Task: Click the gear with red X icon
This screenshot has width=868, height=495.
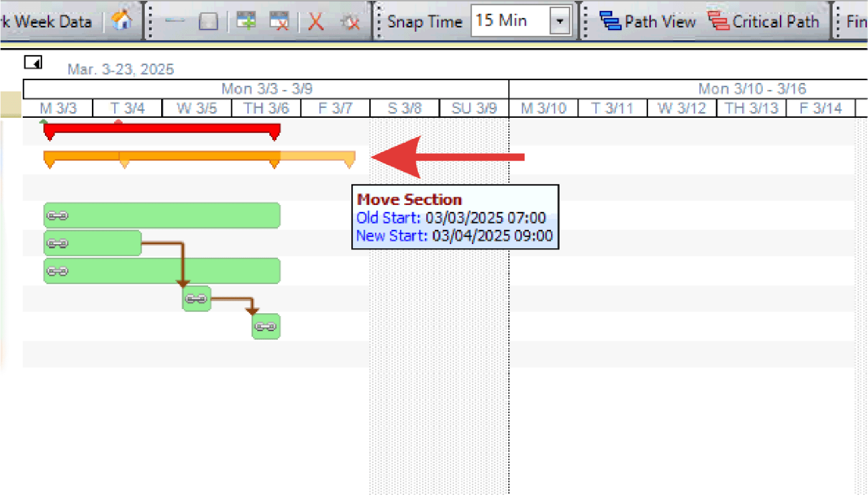Action: point(350,22)
